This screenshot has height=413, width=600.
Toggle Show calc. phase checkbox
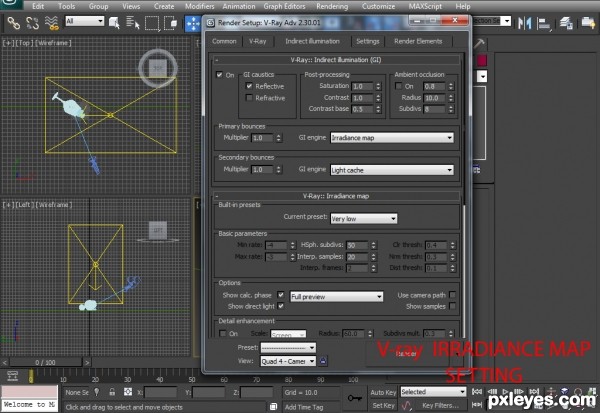point(281,295)
